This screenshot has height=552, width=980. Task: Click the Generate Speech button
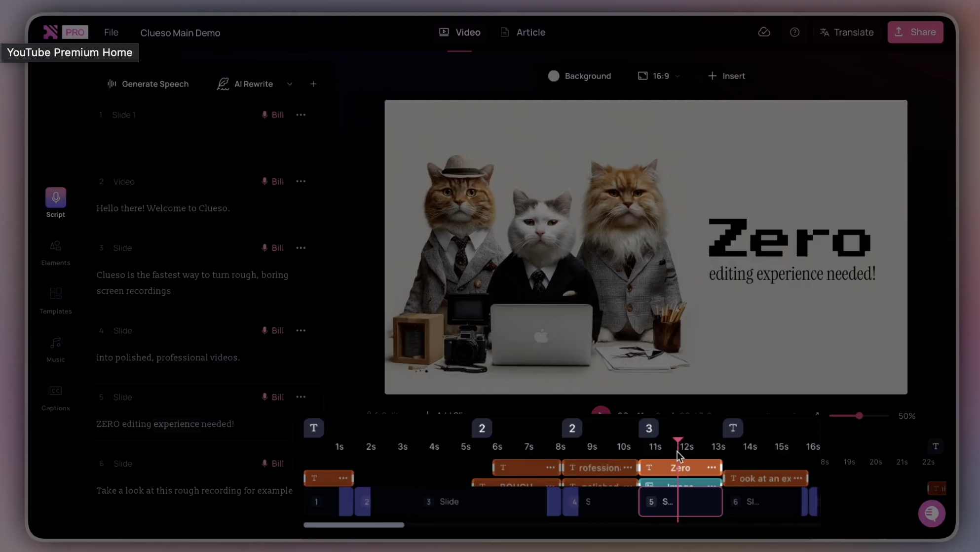click(x=148, y=83)
